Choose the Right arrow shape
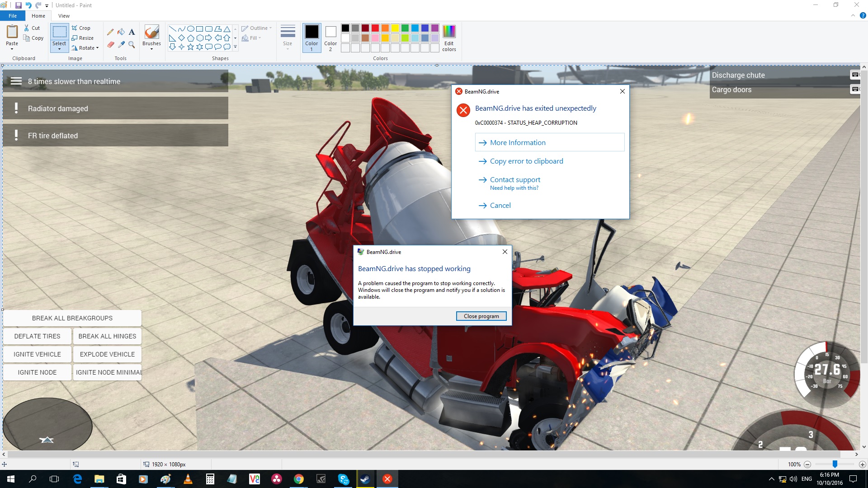The width and height of the screenshot is (868, 488). click(x=209, y=38)
